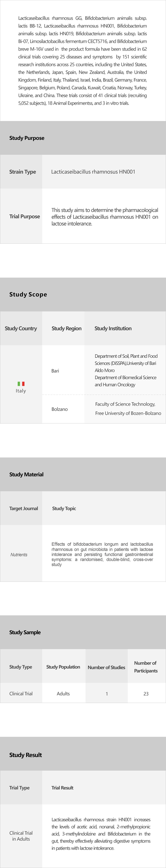Click the Study Result section header
The width and height of the screenshot is (166, 868).
click(x=26, y=755)
